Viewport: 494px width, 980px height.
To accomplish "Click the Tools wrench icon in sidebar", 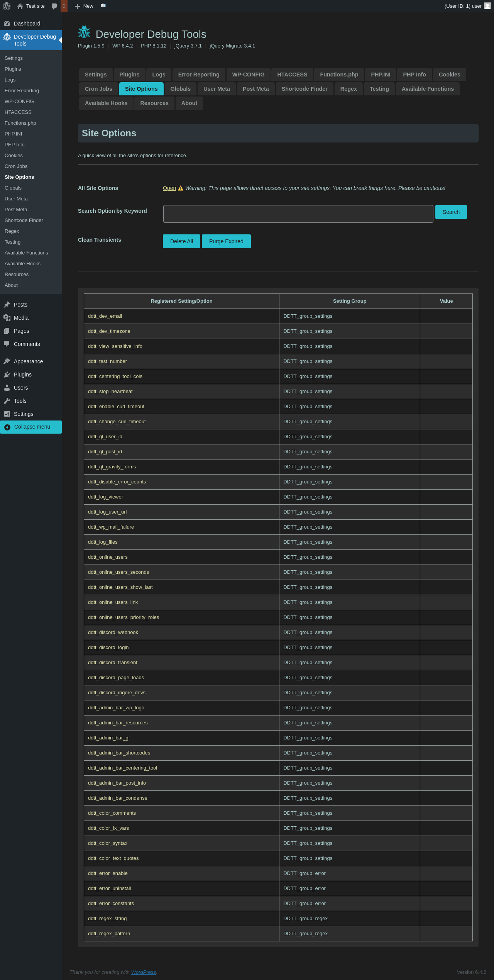I will tap(7, 401).
